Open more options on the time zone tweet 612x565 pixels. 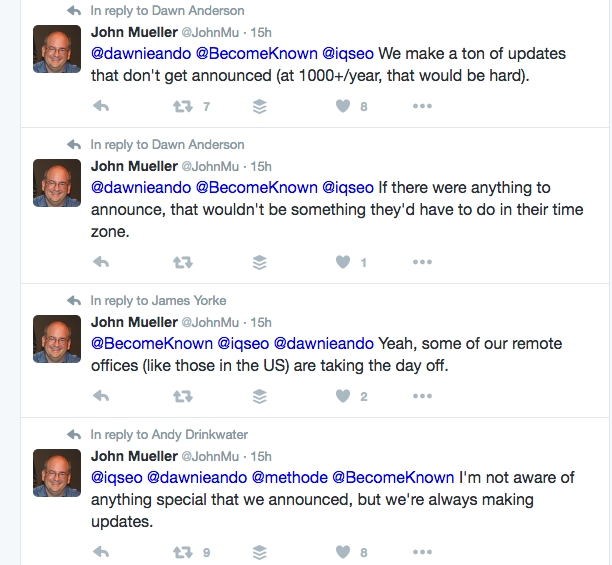click(x=422, y=262)
